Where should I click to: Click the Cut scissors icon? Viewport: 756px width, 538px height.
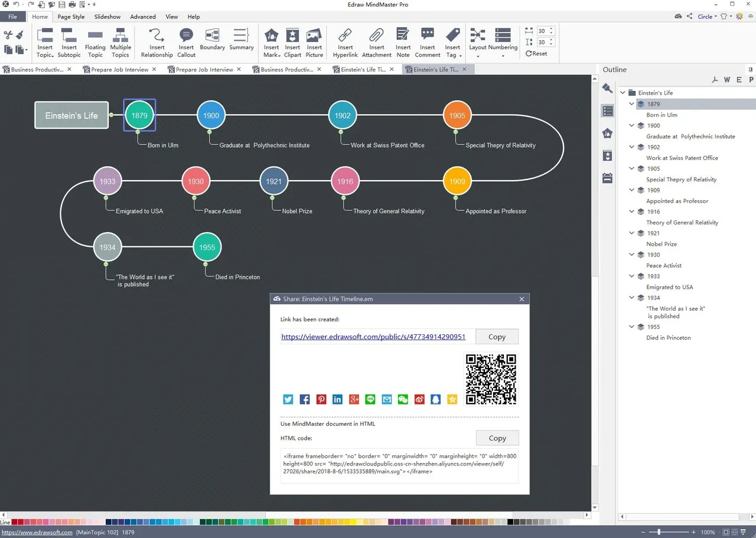[x=8, y=35]
